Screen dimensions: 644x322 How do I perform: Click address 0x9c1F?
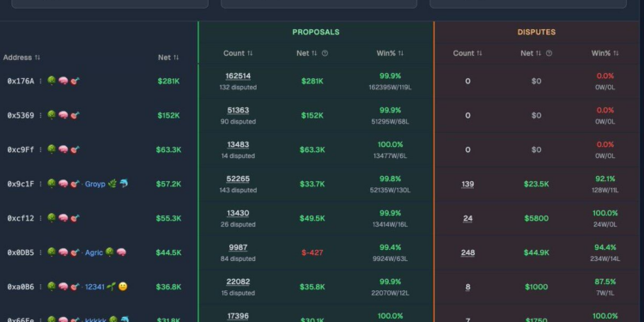(x=21, y=184)
